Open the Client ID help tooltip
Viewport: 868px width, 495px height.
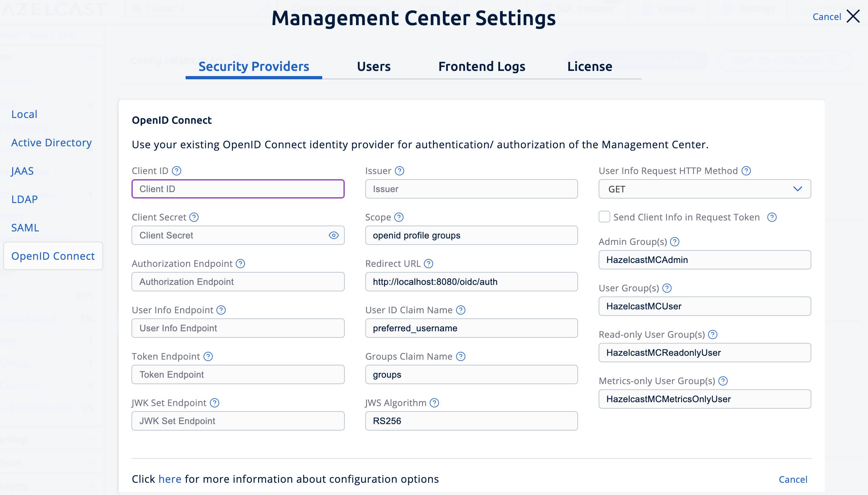[x=176, y=171]
